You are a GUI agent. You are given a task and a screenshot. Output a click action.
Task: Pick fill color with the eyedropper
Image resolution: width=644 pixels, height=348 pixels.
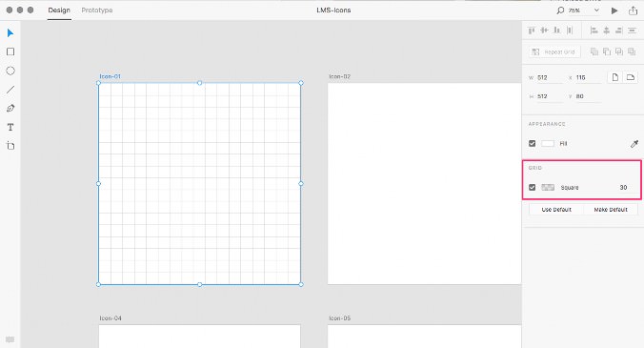pyautogui.click(x=634, y=143)
